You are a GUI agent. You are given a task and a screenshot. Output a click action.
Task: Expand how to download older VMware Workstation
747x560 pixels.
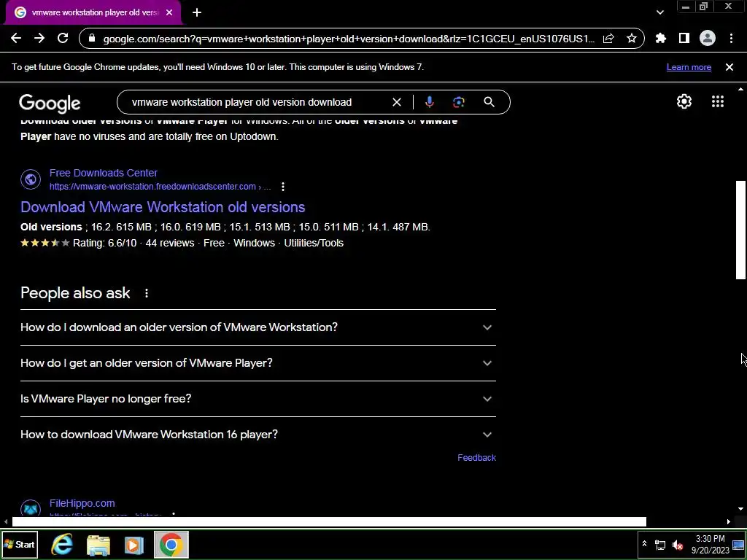(x=258, y=327)
